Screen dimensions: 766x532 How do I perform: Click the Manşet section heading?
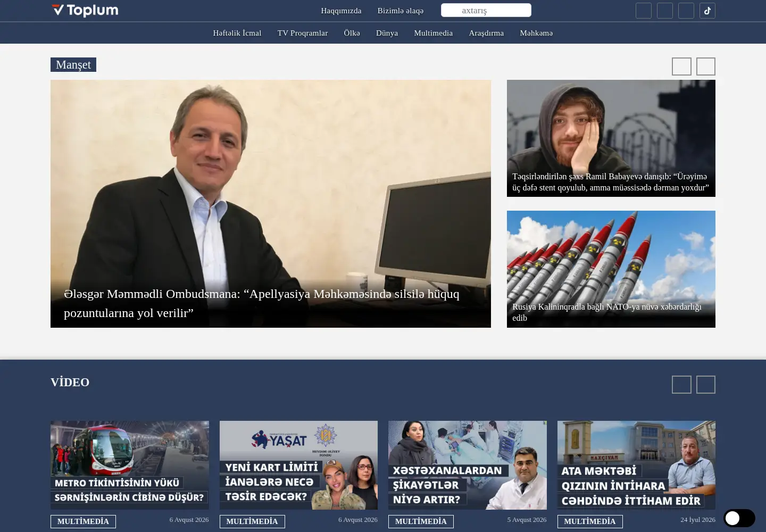73,64
